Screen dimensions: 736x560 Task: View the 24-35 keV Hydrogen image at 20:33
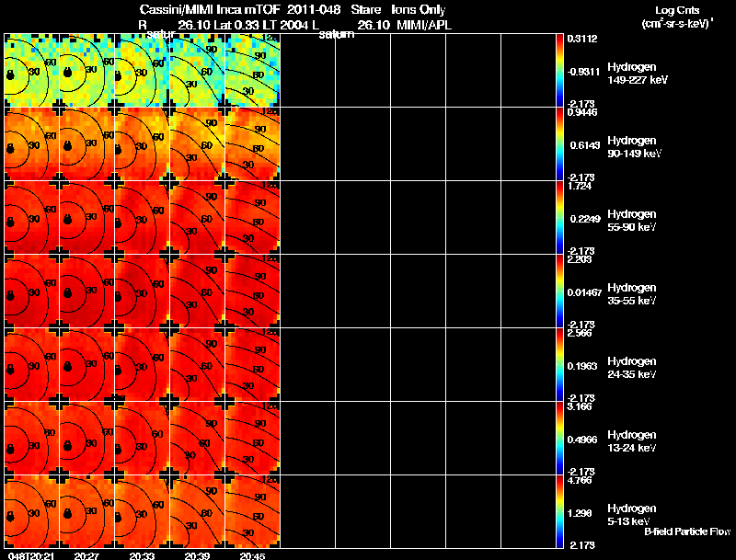(x=143, y=364)
